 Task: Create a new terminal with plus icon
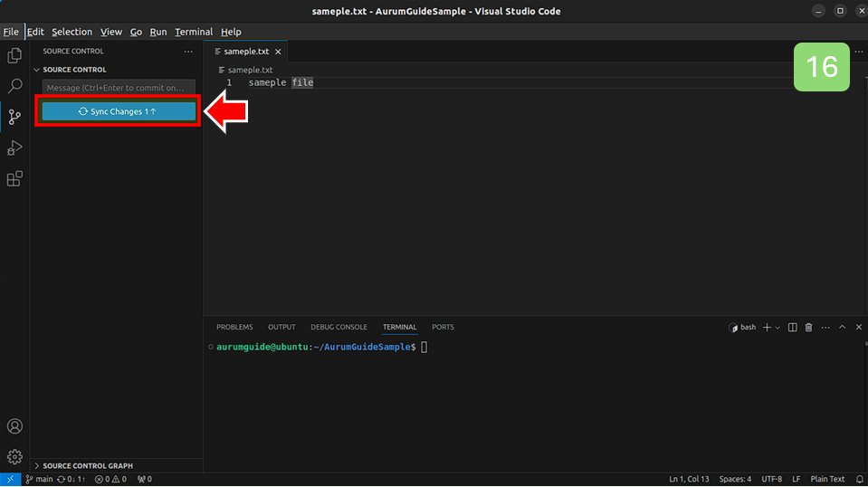(x=767, y=328)
